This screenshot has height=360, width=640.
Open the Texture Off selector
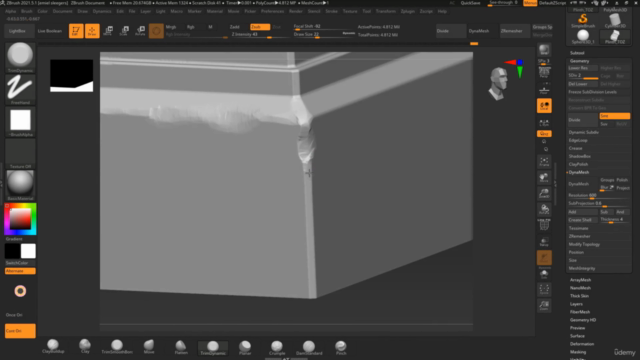20,153
